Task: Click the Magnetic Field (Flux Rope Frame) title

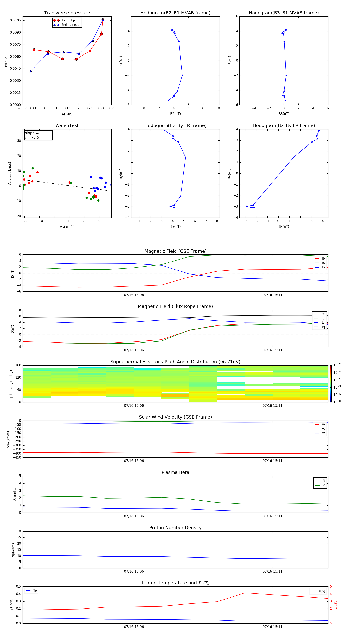Action: pos(175,307)
